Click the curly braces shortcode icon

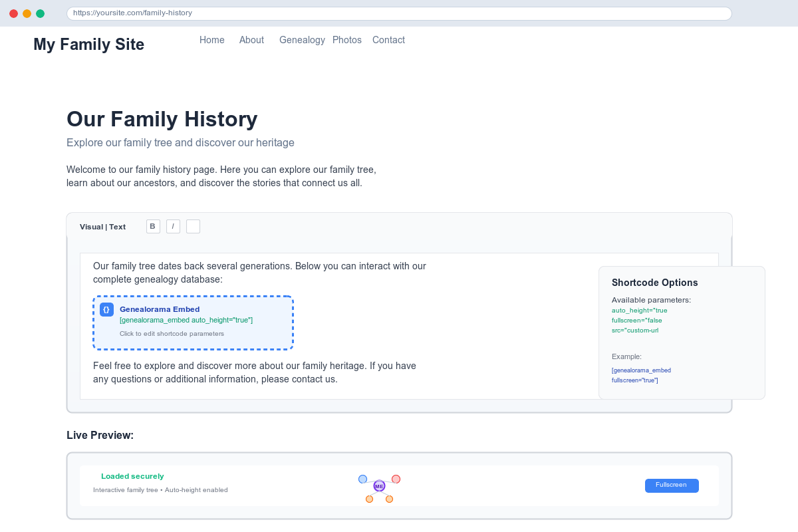[106, 309]
